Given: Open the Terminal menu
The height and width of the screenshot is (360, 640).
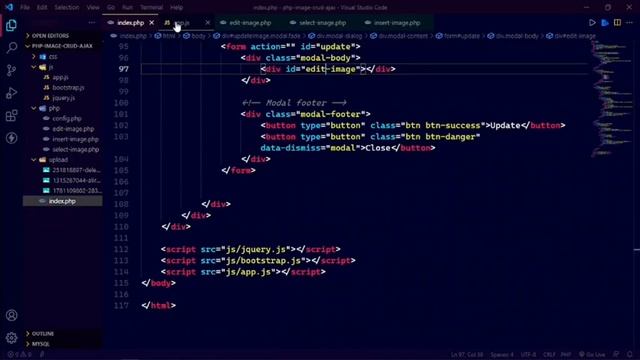Looking at the screenshot, I should pyautogui.click(x=151, y=7).
